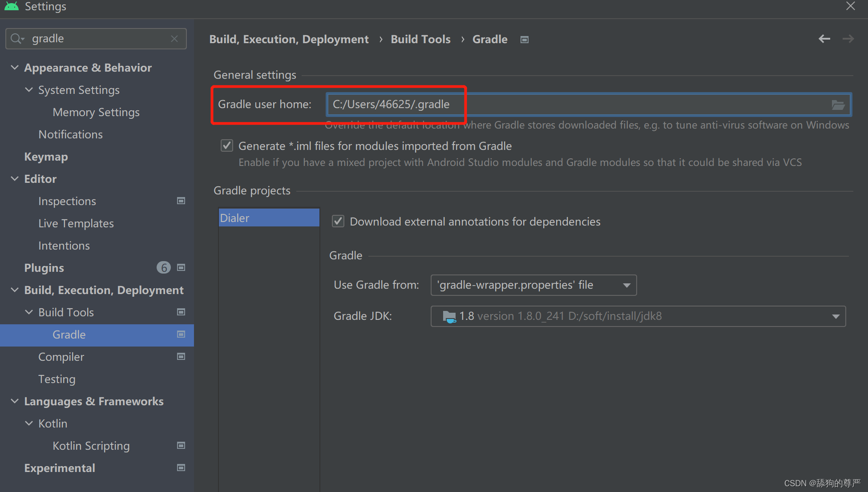Select Compiler in settings tree

(x=61, y=357)
